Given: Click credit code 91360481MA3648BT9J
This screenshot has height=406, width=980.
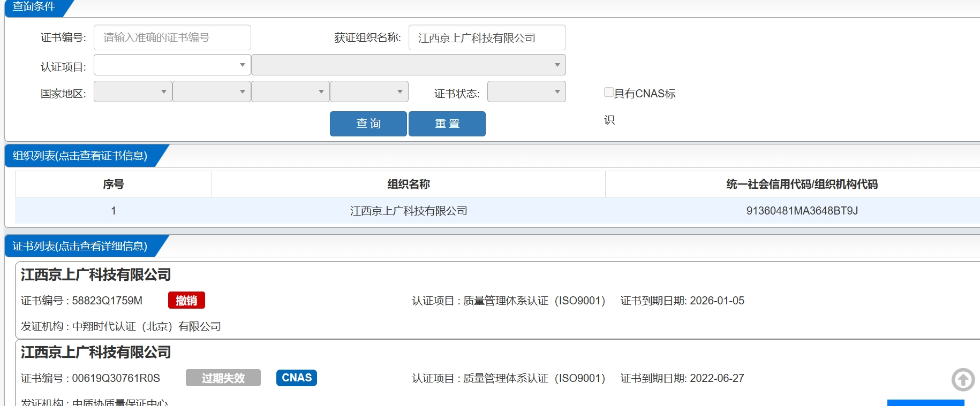Looking at the screenshot, I should click(802, 211).
